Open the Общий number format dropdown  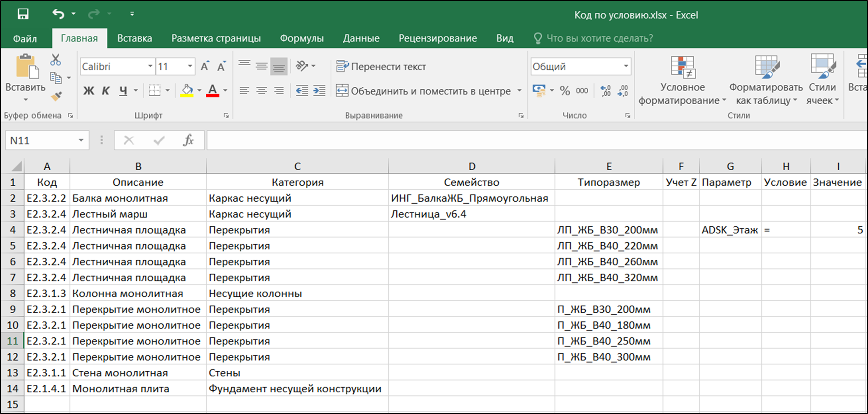pos(626,67)
